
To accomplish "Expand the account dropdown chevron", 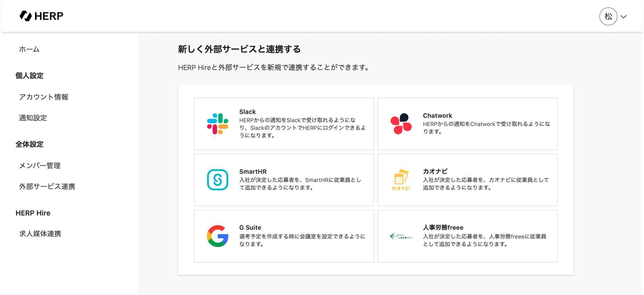I will pyautogui.click(x=624, y=17).
